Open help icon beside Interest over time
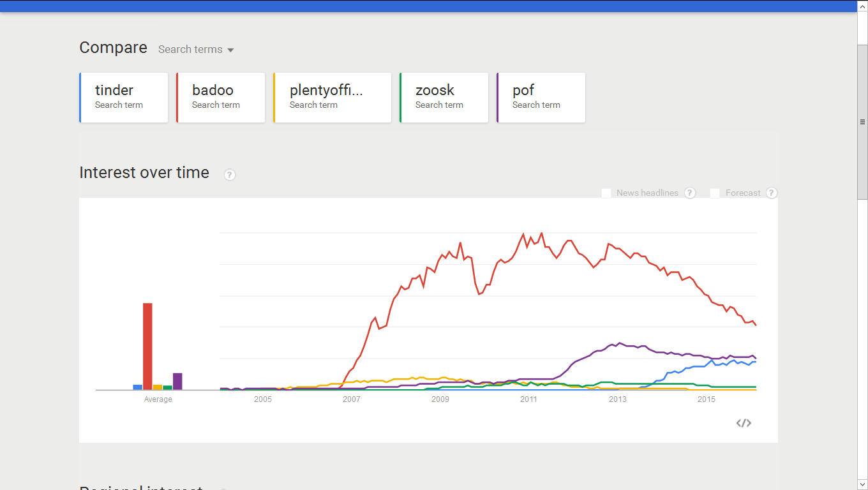Screen dimensions: 868x490 pyautogui.click(x=230, y=175)
